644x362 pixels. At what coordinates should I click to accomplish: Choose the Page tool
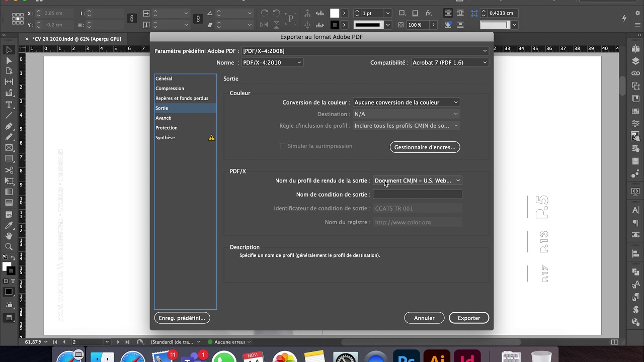(x=9, y=71)
